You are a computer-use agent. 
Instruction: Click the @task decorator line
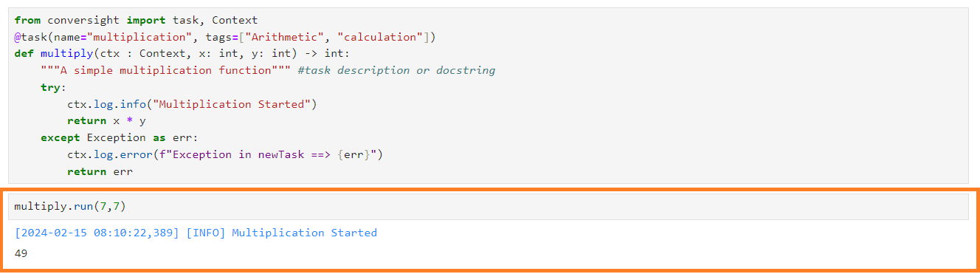click(225, 37)
